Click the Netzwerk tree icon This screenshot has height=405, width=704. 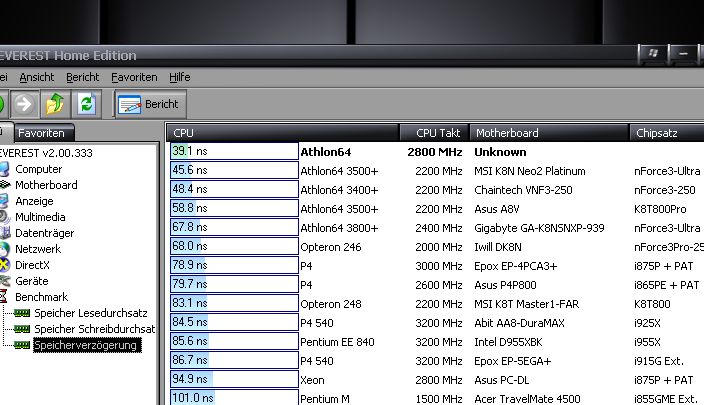tap(4, 249)
